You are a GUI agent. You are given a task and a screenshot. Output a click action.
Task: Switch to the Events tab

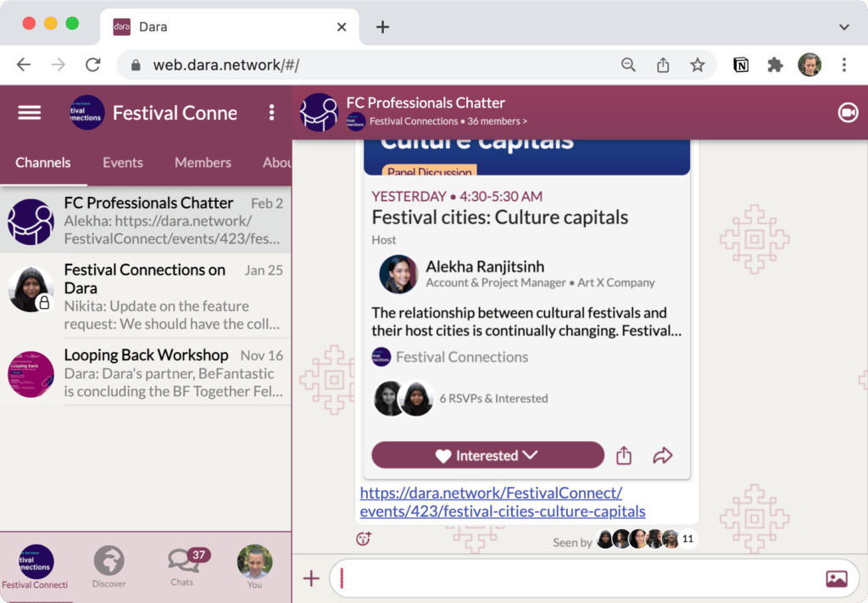tap(123, 162)
